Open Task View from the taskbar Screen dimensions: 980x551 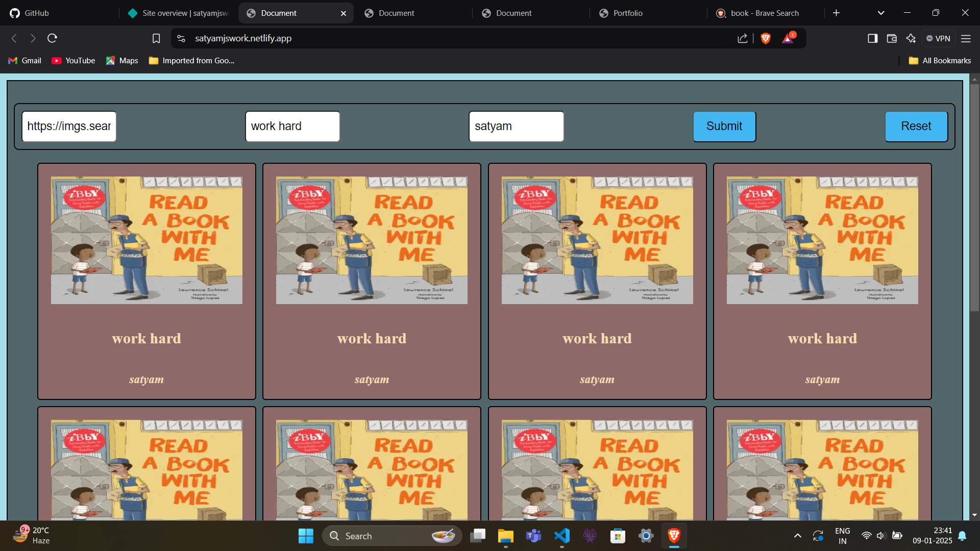point(478,536)
